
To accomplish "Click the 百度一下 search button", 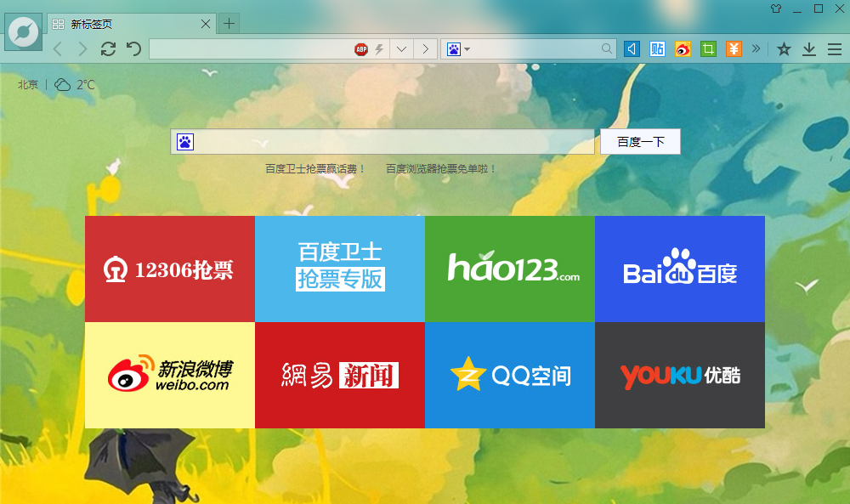I will click(x=640, y=141).
